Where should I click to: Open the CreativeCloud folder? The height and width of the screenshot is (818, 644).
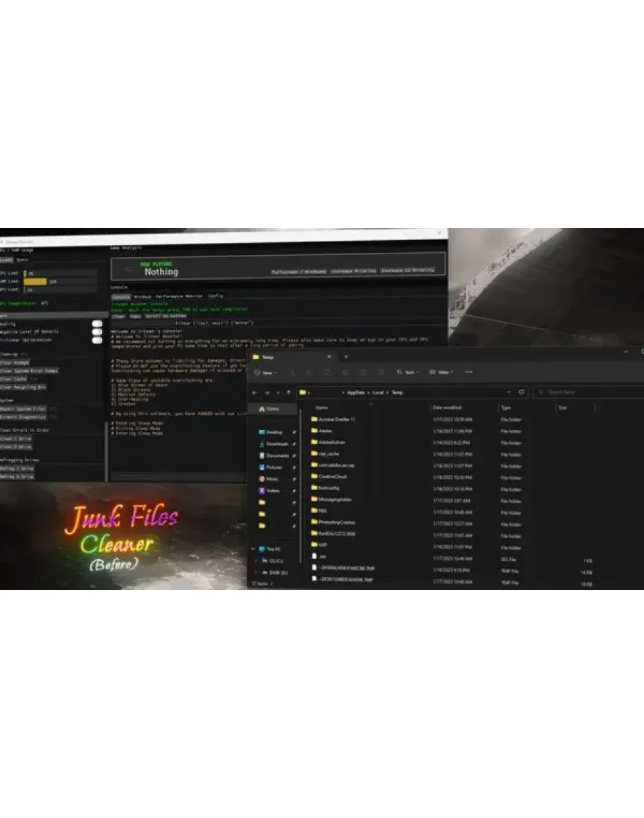(x=332, y=477)
